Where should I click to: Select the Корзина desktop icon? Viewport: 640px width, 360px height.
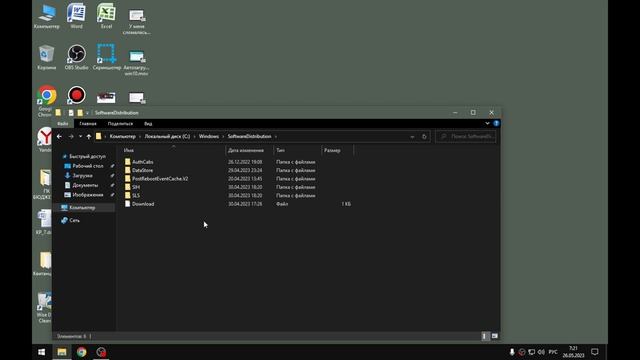(x=47, y=58)
